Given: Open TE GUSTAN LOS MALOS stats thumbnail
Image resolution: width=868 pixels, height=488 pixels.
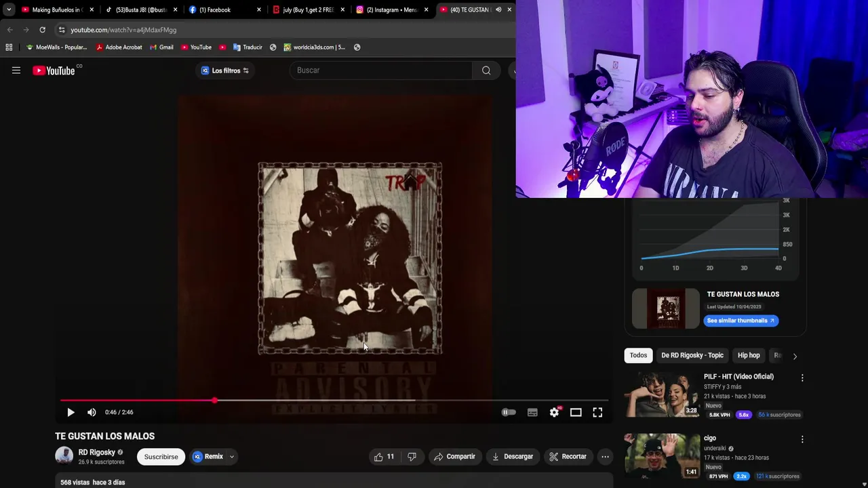Looking at the screenshot, I should point(665,308).
